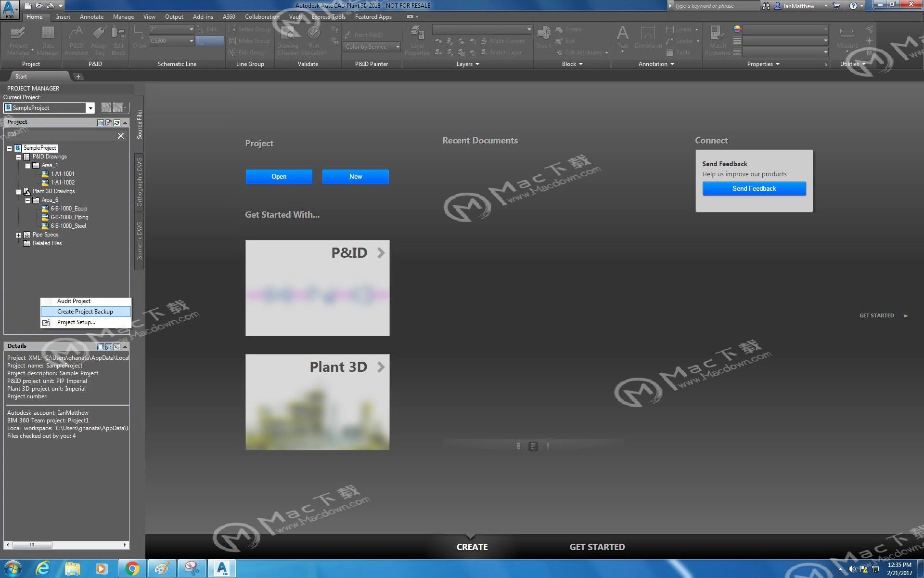Viewport: 924px width, 578px height.
Task: Click the Insert block tool
Action: [544, 38]
